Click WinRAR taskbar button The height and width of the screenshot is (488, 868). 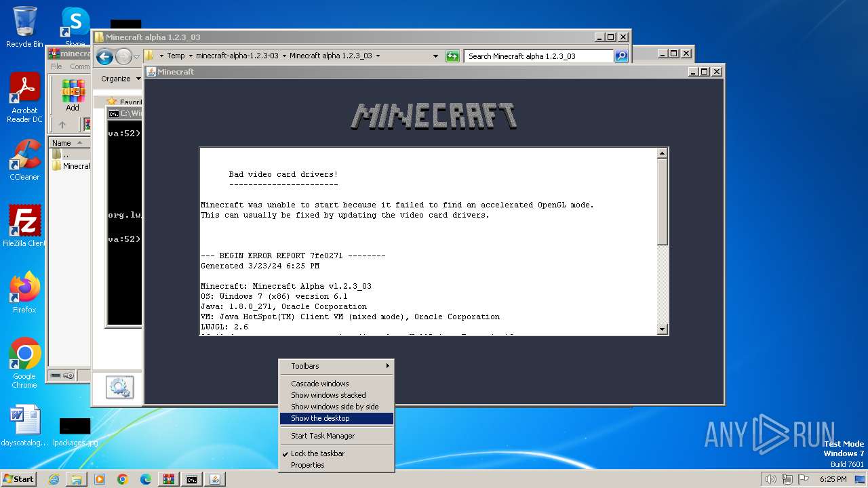(x=169, y=479)
